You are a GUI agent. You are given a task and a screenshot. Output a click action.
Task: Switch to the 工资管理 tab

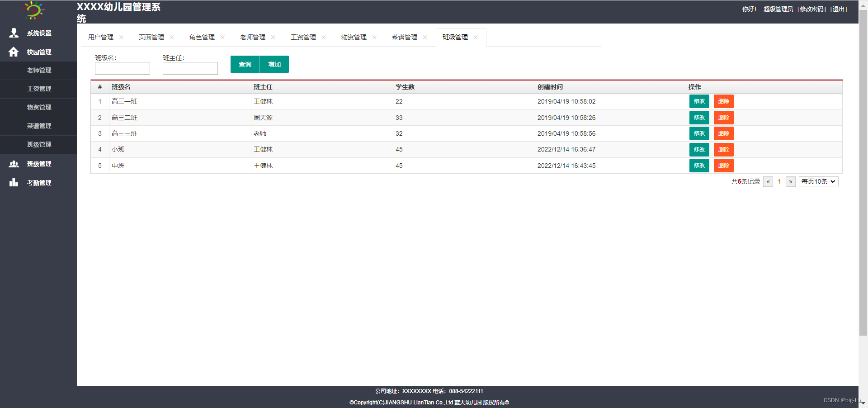(x=303, y=37)
